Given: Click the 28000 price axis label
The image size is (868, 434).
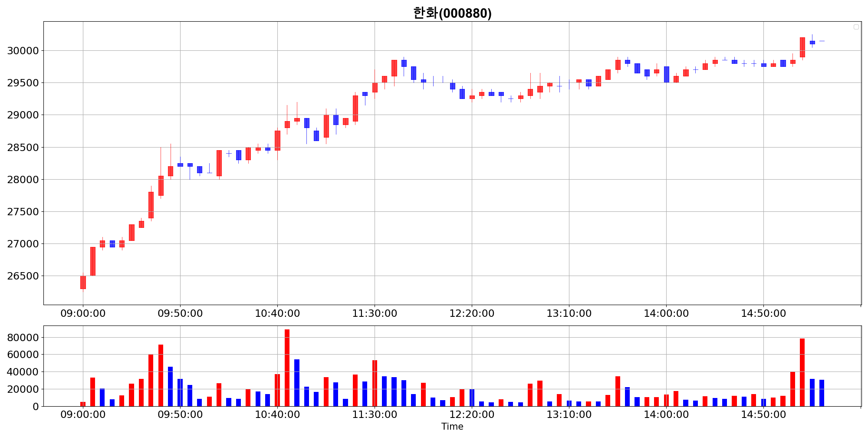Looking at the screenshot, I should pyautogui.click(x=23, y=180).
